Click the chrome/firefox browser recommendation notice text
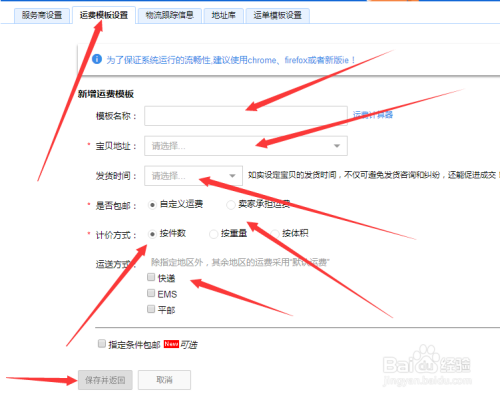Screen dimensions: 500x398 [x=231, y=60]
